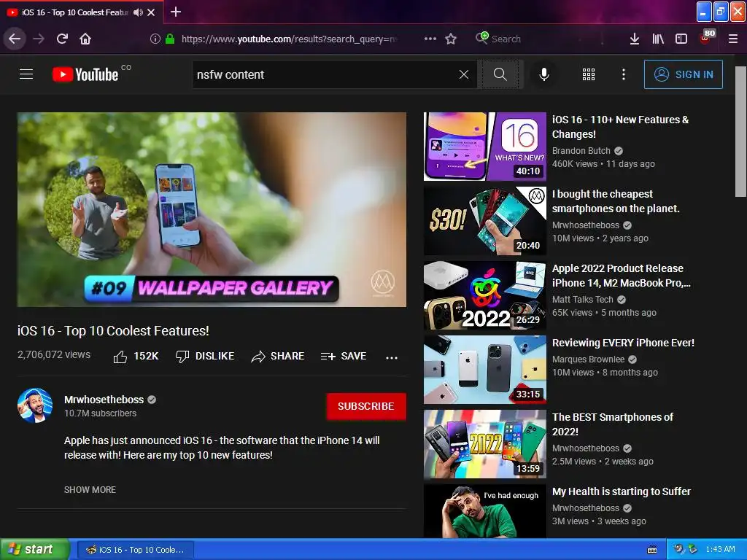This screenshot has width=747, height=560.
Task: Submit search with magnifier button
Action: coord(500,74)
